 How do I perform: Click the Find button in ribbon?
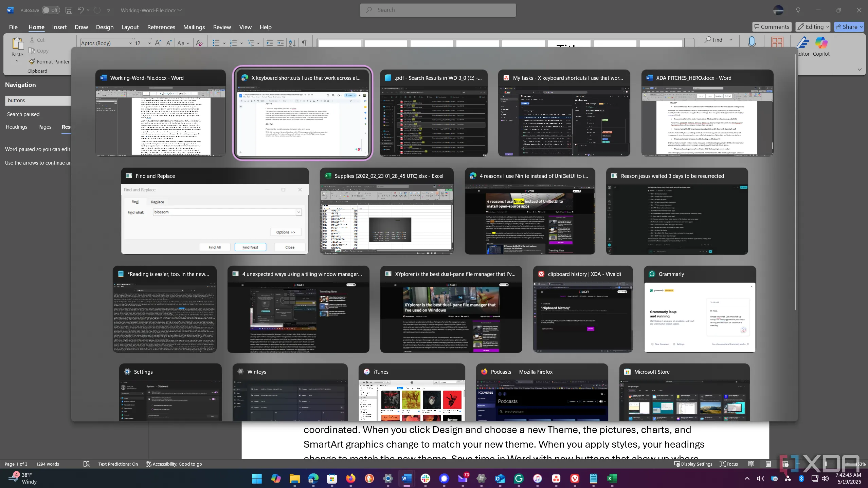[x=713, y=40]
